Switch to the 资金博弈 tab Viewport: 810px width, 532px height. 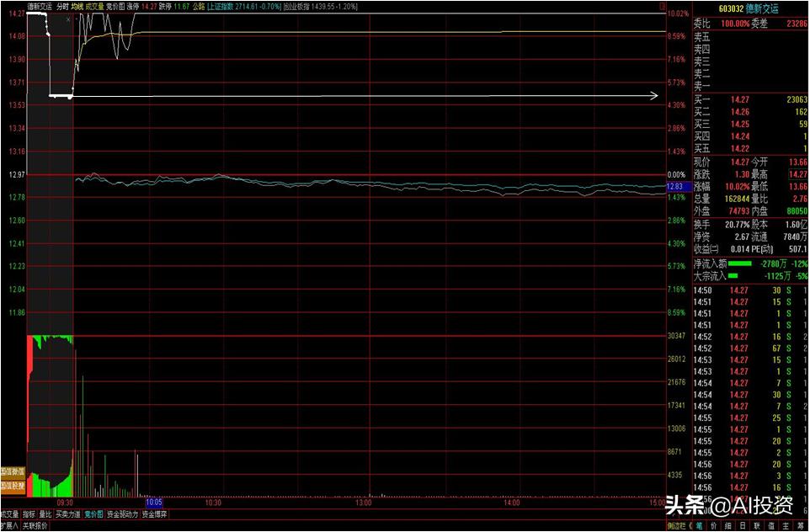154,514
